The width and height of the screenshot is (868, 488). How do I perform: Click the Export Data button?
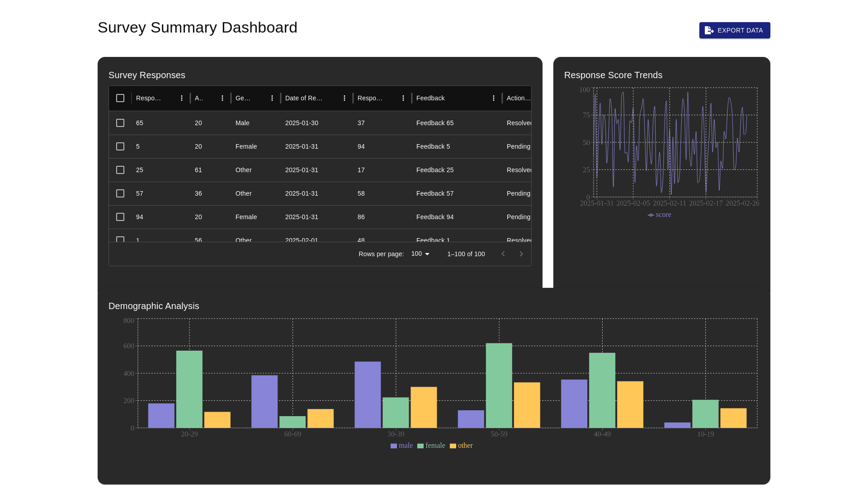click(735, 30)
